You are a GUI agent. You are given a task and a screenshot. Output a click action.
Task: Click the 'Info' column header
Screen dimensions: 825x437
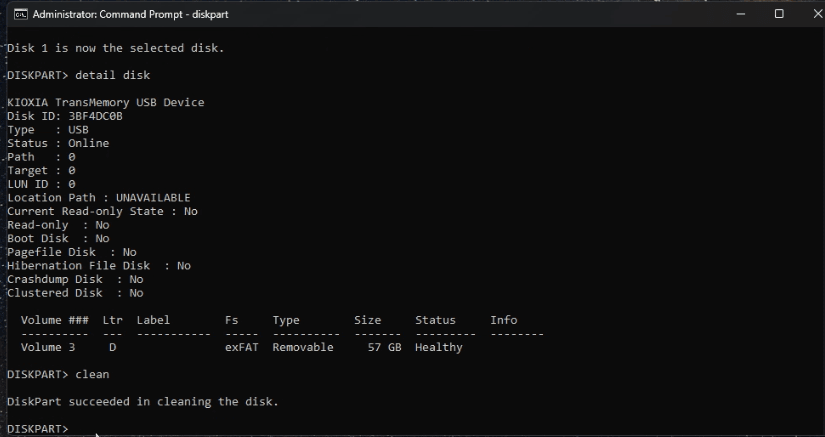[x=503, y=320]
